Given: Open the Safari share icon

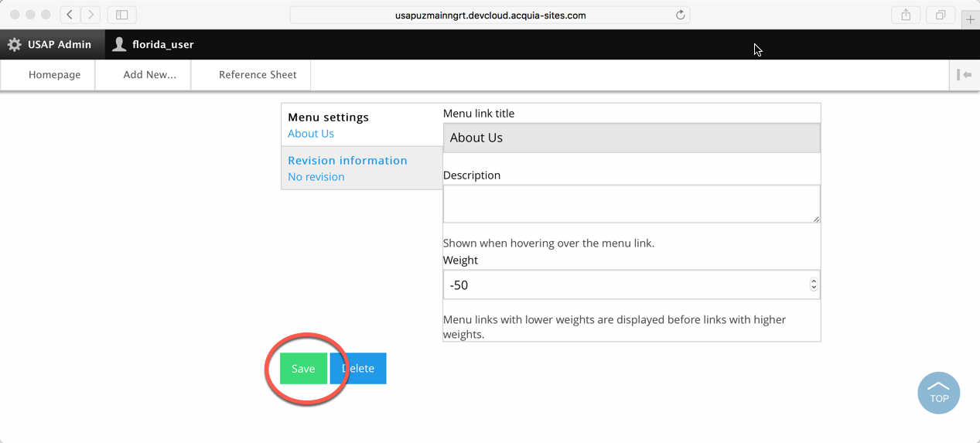Looking at the screenshot, I should click(906, 15).
